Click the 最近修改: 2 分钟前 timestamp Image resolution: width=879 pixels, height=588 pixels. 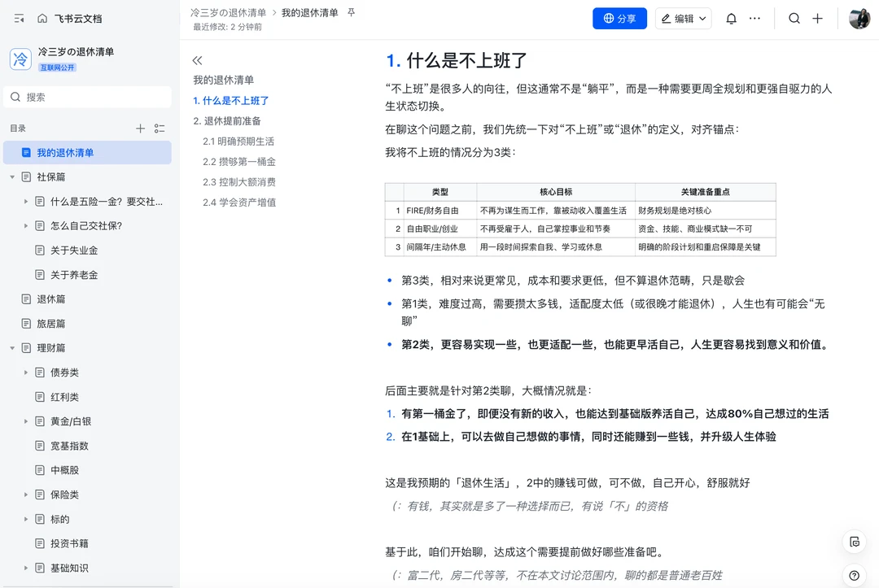click(x=228, y=27)
